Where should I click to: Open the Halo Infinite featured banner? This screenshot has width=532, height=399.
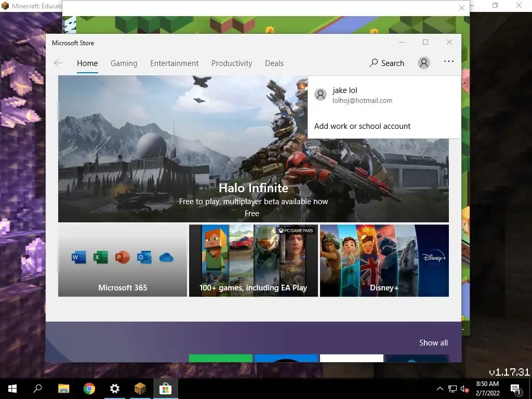[x=253, y=149]
